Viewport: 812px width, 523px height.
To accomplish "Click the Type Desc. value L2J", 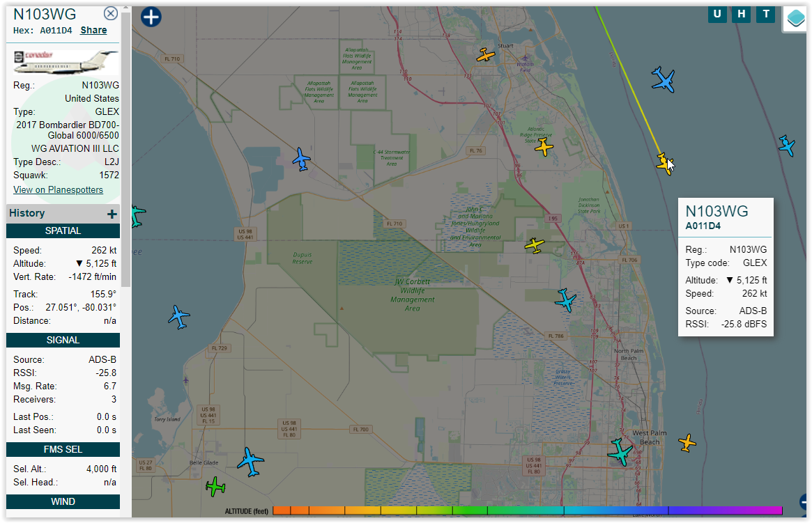I will point(112,162).
